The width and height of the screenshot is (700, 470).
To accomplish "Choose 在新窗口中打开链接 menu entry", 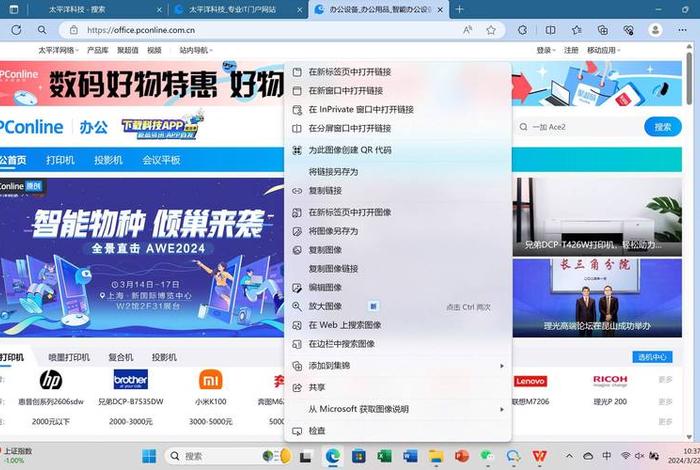I will (x=397, y=91).
